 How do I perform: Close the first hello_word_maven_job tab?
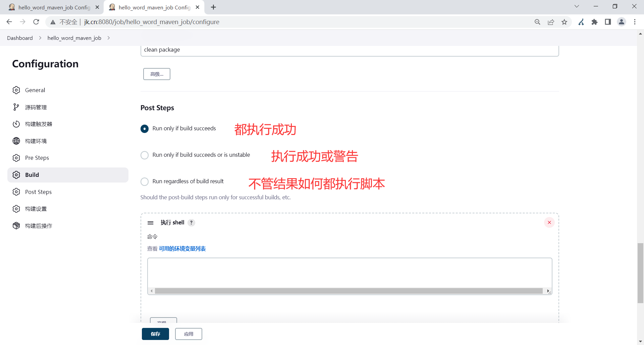[97, 7]
